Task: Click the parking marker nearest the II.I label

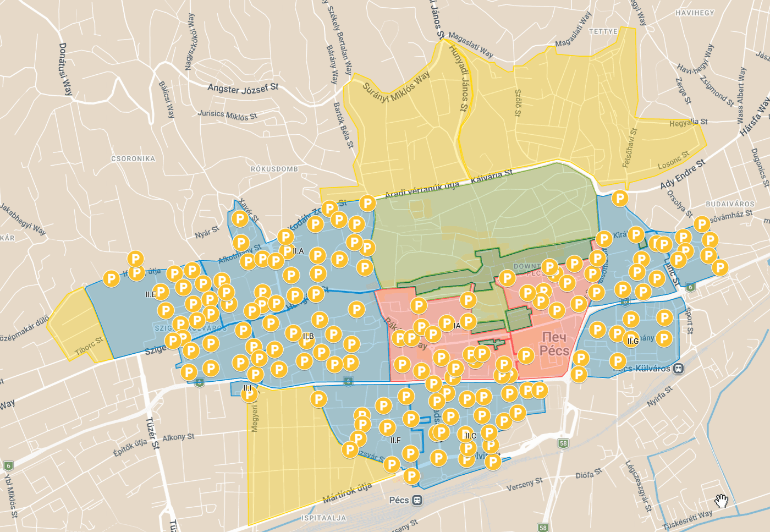Action: point(249,394)
